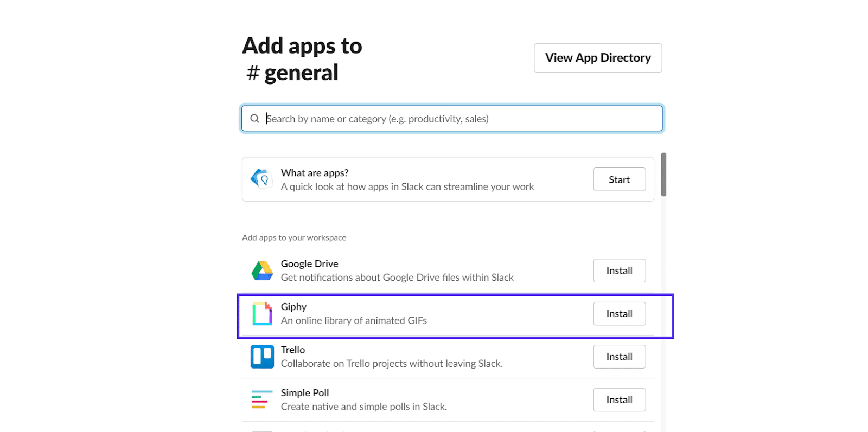Image resolution: width=868 pixels, height=432 pixels.
Task: Install the Google Drive app
Action: (619, 270)
